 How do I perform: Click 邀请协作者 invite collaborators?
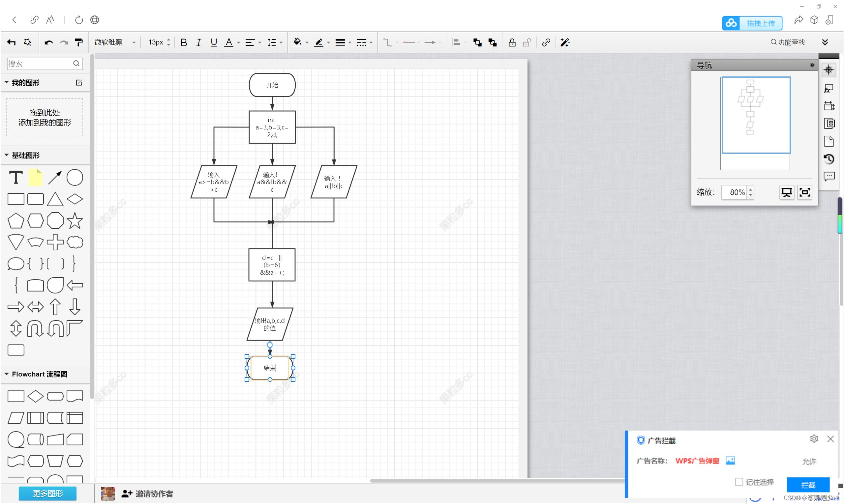147,493
